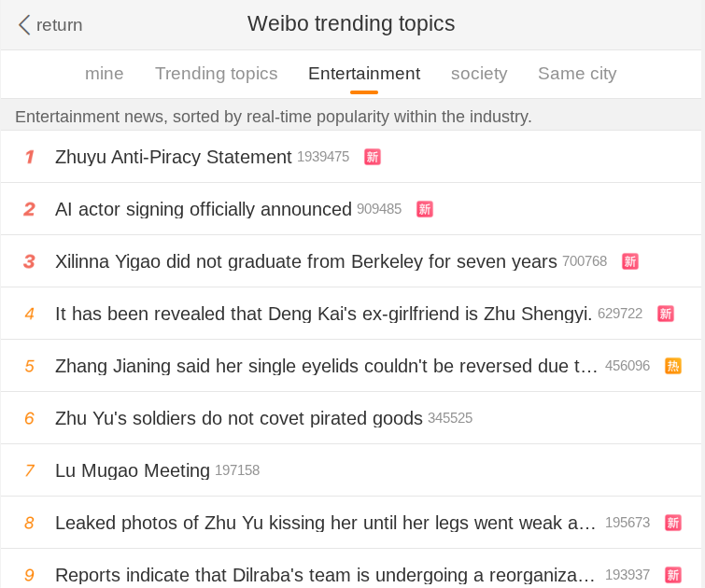
Task: Click the new badge beside Deng Kai topic
Action: pos(666,314)
